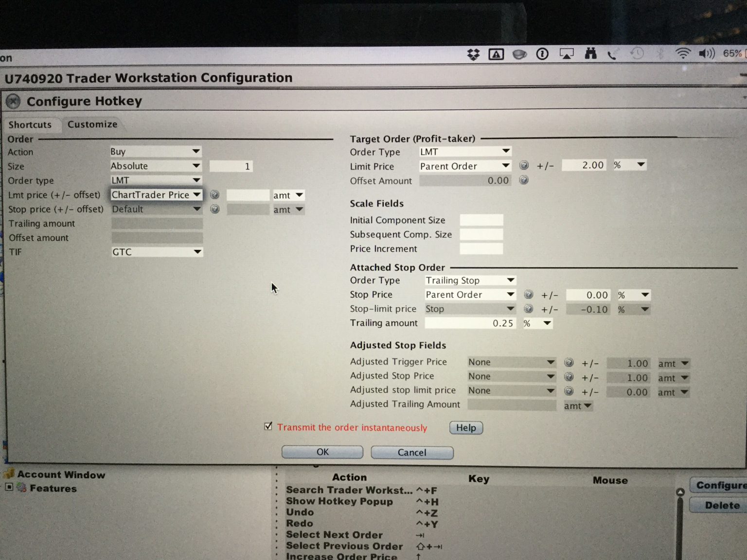Open the TIF dropdown set to GTC
The width and height of the screenshot is (747, 560).
coord(157,252)
